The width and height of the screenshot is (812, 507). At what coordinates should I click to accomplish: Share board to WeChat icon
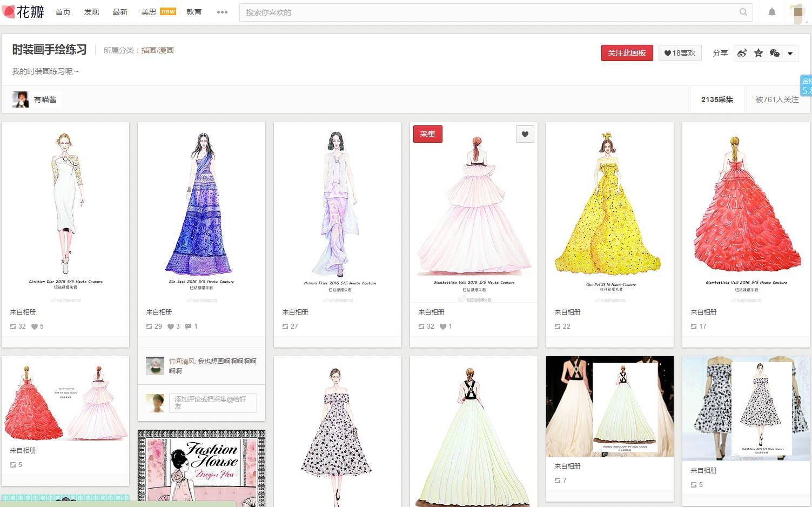pyautogui.click(x=775, y=53)
